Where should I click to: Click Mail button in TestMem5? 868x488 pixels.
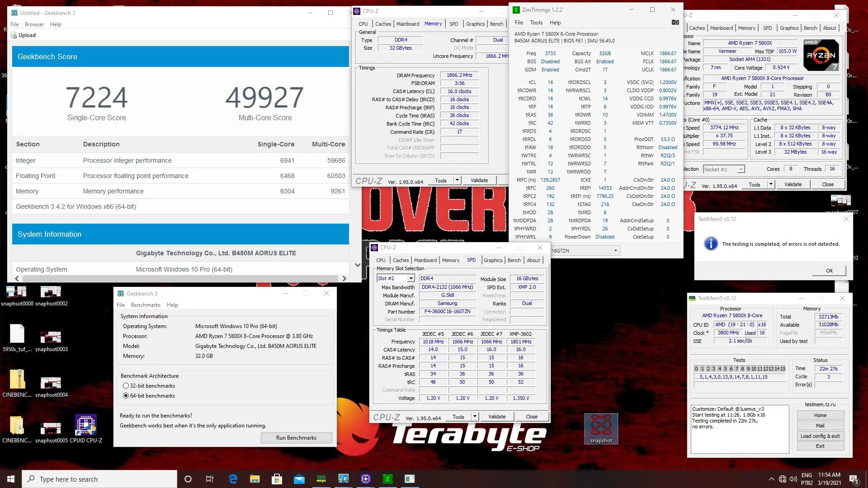tap(820, 426)
